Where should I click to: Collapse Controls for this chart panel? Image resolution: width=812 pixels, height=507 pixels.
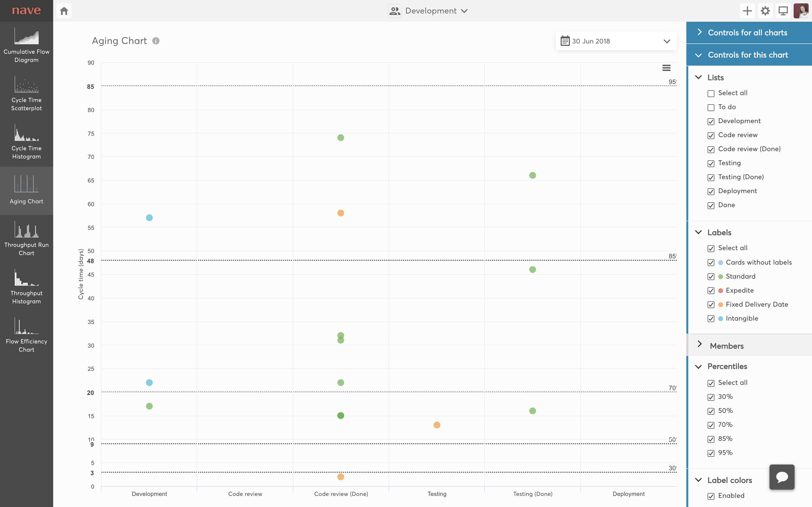click(x=747, y=55)
